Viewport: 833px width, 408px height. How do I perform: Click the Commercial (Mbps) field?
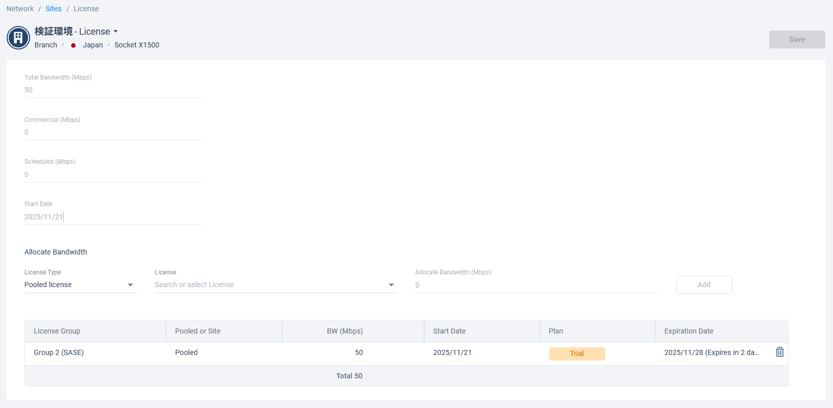[112, 132]
